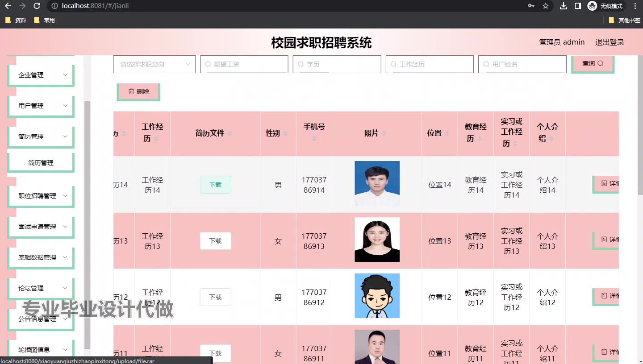Open row 14 man photo thumbnail
Screen dimensions: 643x364
coord(377,183)
